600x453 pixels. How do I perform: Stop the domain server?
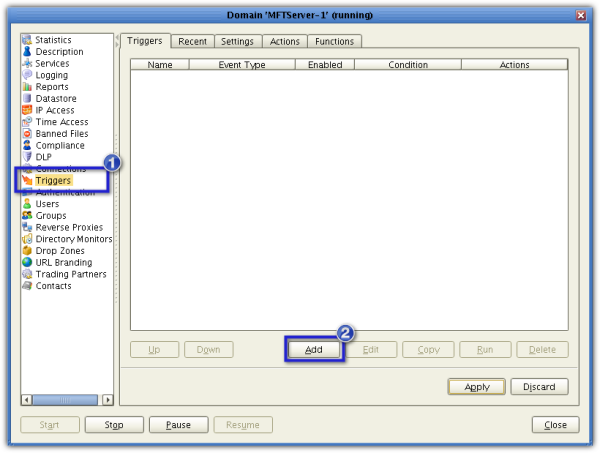(x=114, y=425)
